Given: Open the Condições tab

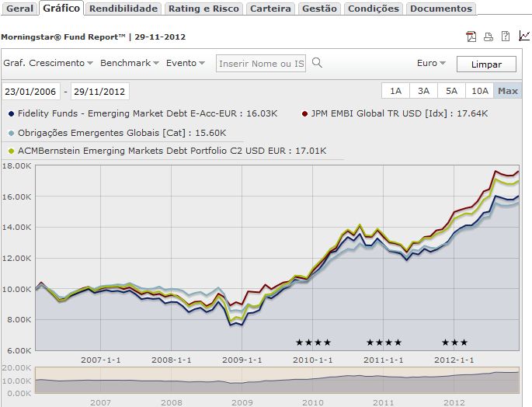Looking at the screenshot, I should pos(374,9).
